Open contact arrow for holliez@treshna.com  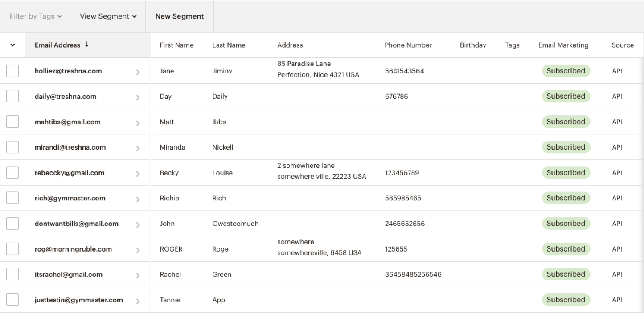[138, 72]
